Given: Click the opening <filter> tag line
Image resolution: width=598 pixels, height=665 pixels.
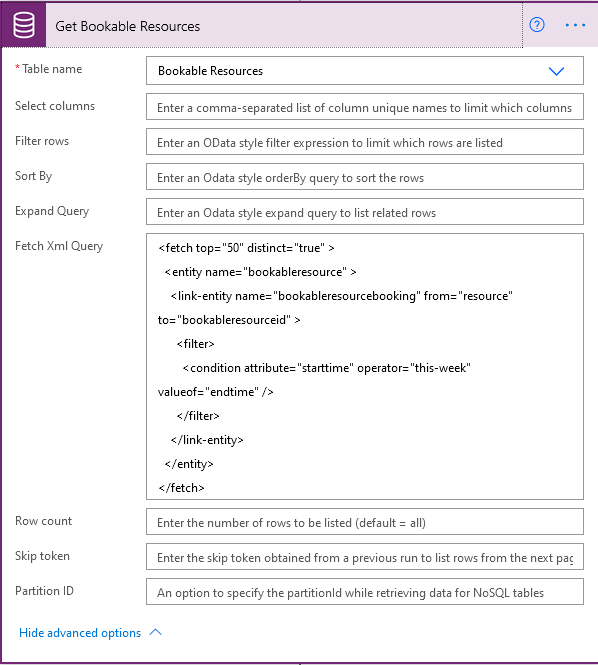Looking at the screenshot, I should 196,344.
